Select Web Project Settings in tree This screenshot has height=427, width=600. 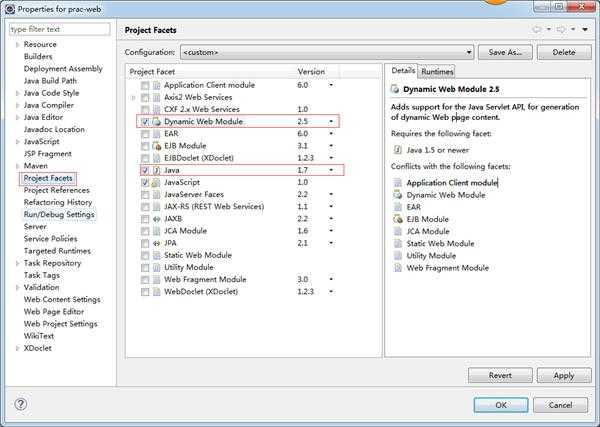(x=60, y=324)
